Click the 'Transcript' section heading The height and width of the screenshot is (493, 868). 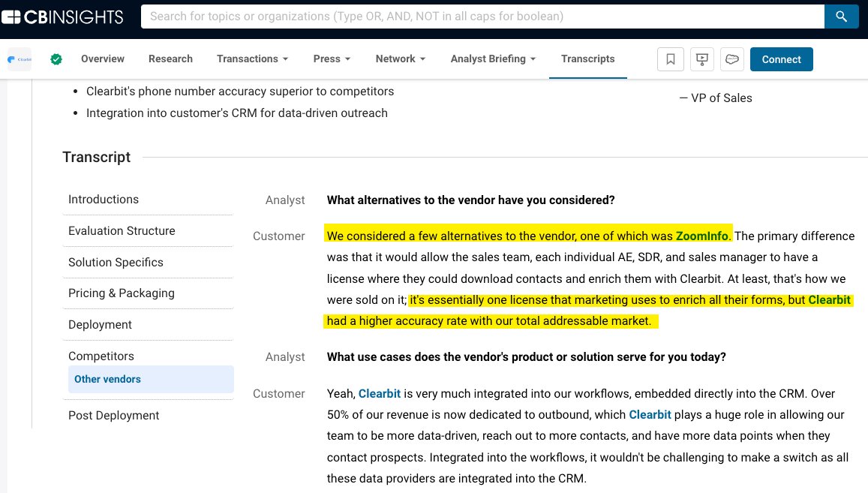pyautogui.click(x=96, y=158)
